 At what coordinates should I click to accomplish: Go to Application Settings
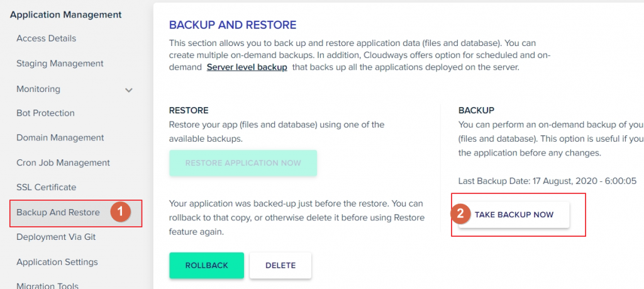[57, 263]
